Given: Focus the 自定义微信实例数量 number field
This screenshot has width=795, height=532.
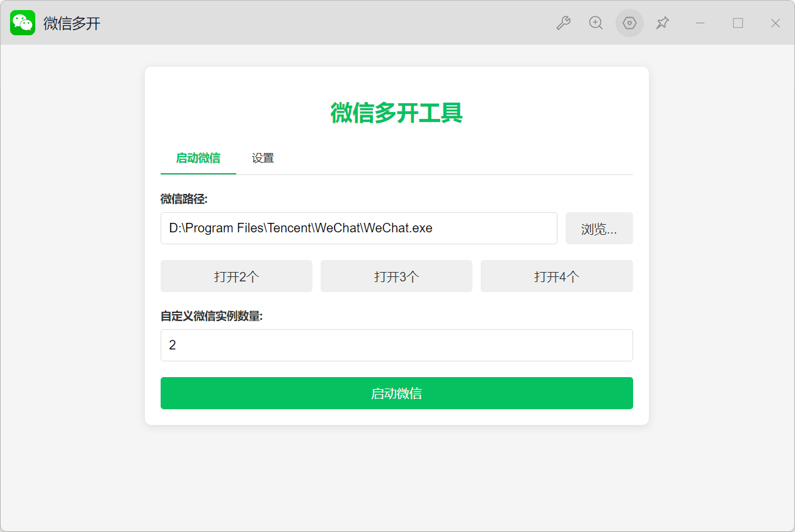Looking at the screenshot, I should (x=397, y=346).
